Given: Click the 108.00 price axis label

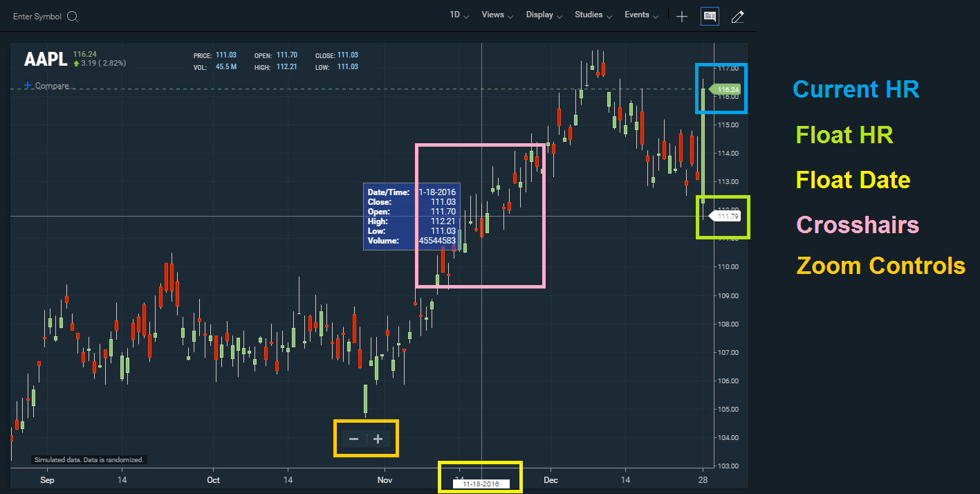Looking at the screenshot, I should [x=728, y=324].
